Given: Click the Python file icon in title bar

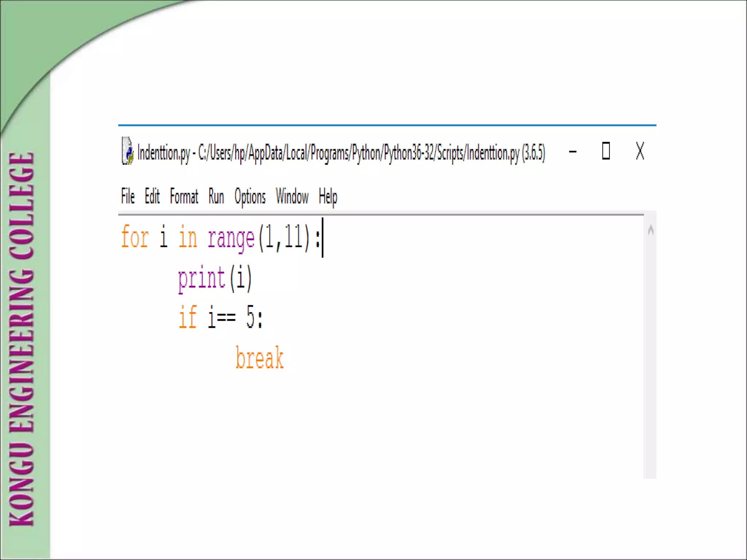Looking at the screenshot, I should pos(127,151).
